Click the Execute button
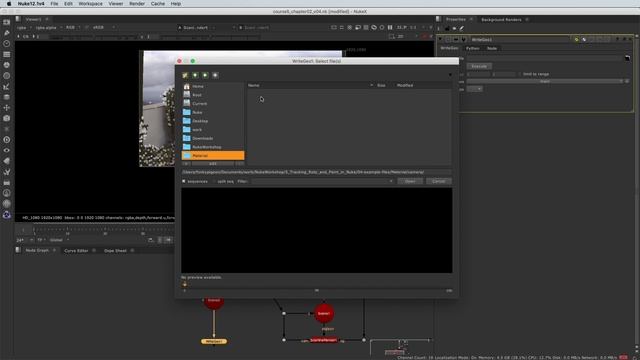Viewport: 640px width, 360px height. 479,66
